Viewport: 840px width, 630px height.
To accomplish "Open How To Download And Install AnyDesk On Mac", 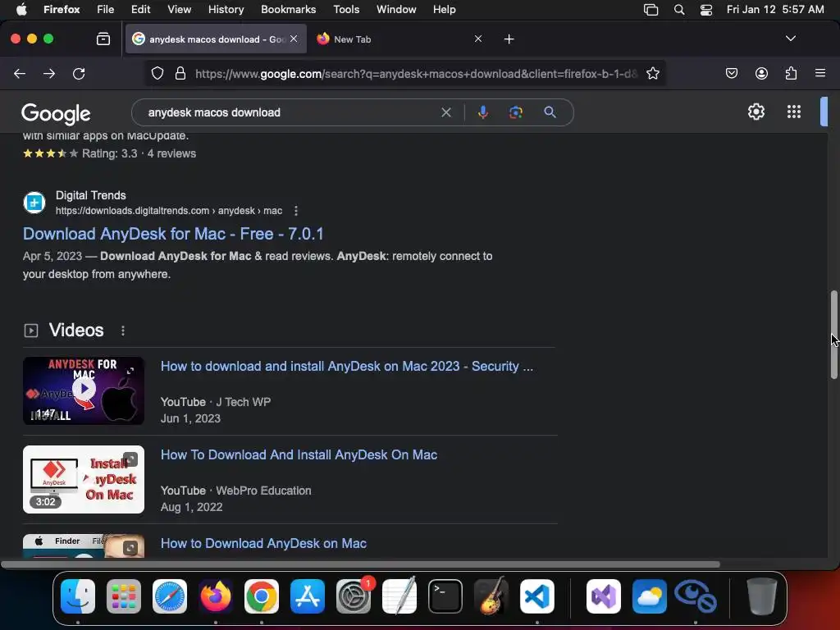I will click(x=299, y=454).
